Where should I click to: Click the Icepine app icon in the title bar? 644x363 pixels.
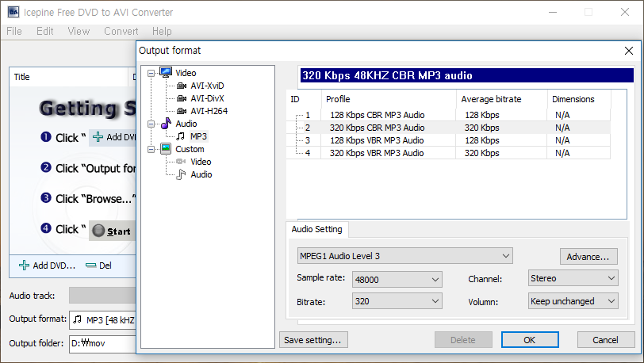(x=13, y=12)
